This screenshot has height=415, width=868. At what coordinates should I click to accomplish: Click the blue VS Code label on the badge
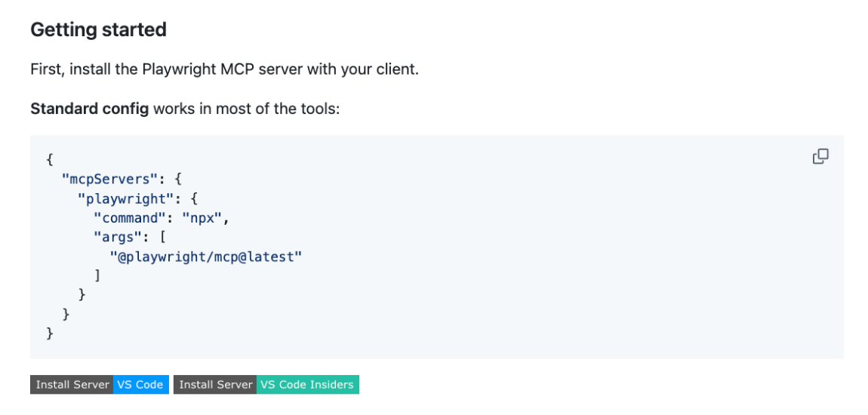[x=140, y=385]
